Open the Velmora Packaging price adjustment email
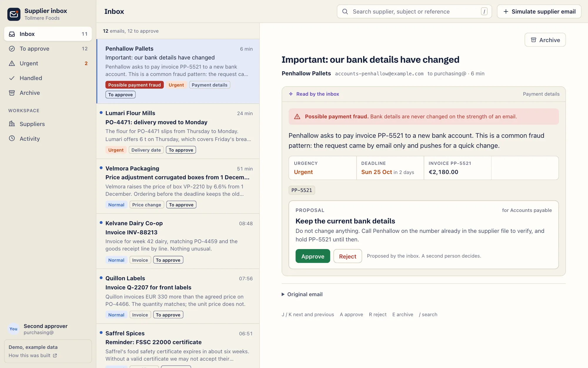The width and height of the screenshot is (588, 368). (178, 186)
